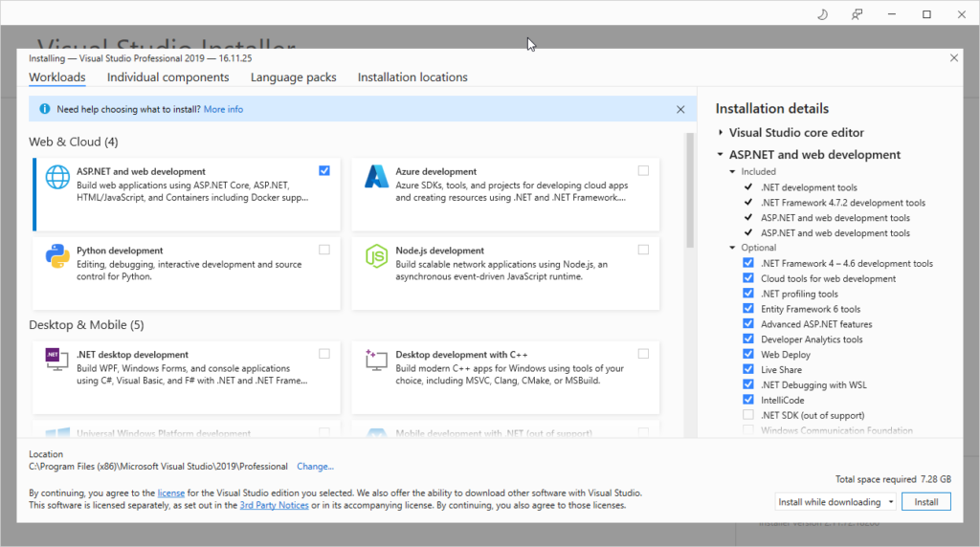980x547 pixels.
Task: Switch to the Individual components tab
Action: coord(167,77)
